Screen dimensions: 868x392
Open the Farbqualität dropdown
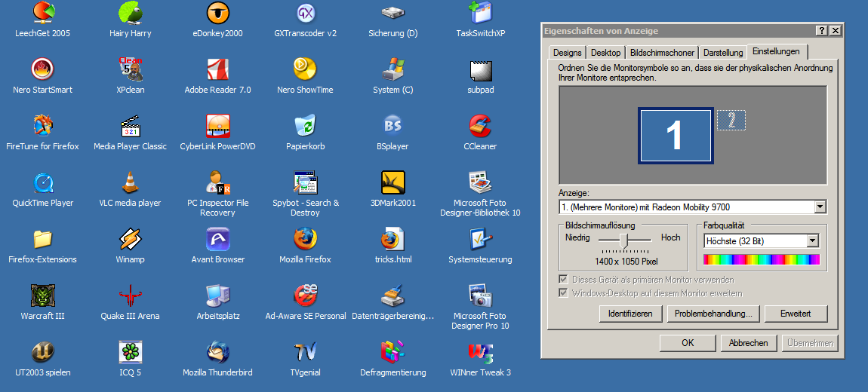813,241
